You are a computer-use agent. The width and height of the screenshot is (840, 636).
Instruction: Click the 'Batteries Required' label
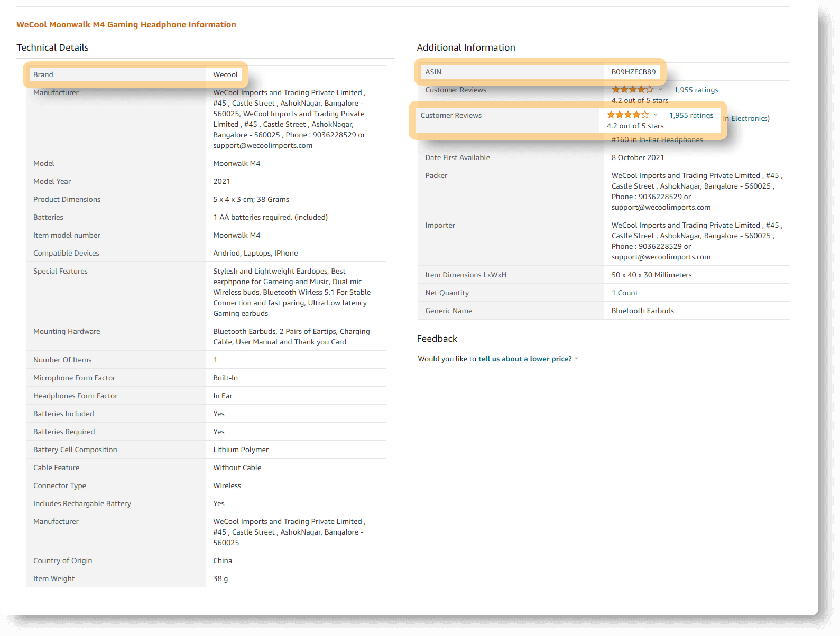coord(64,432)
